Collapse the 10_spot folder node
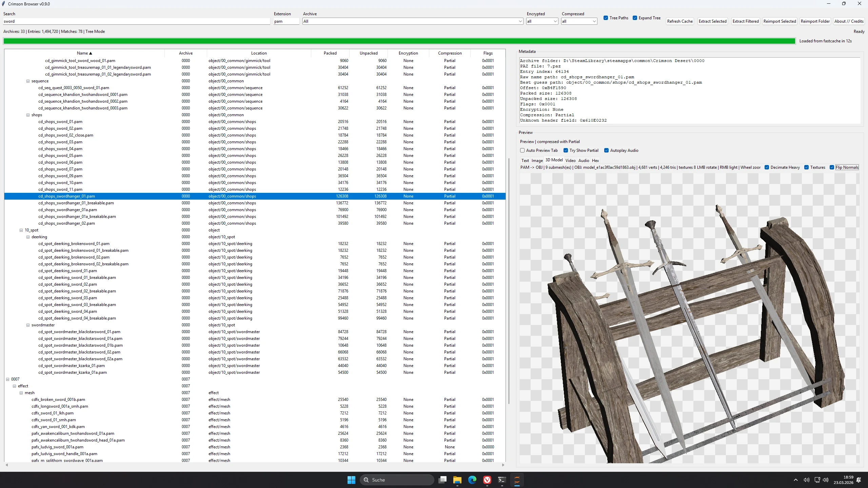This screenshot has height=488, width=868. (x=21, y=230)
